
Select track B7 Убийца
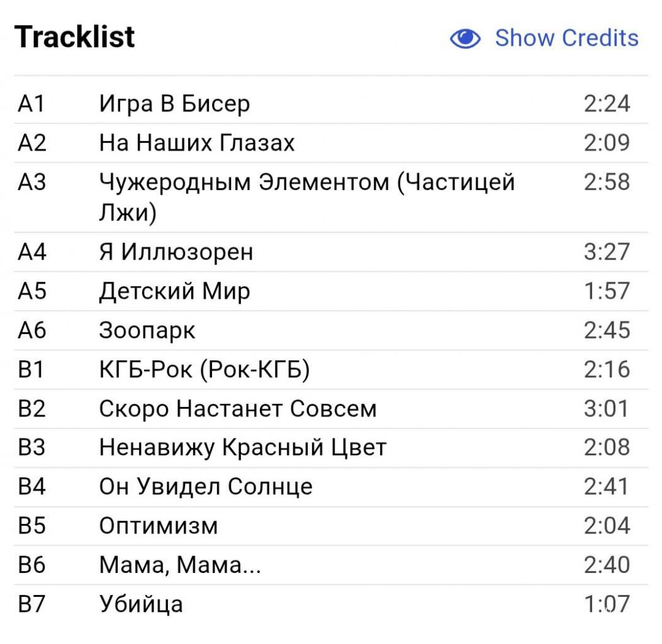pyautogui.click(x=331, y=604)
